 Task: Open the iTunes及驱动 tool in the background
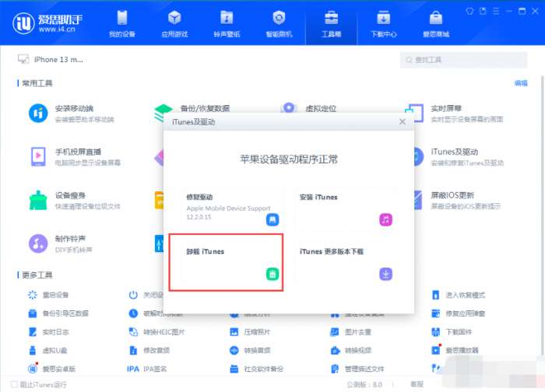[x=458, y=156]
